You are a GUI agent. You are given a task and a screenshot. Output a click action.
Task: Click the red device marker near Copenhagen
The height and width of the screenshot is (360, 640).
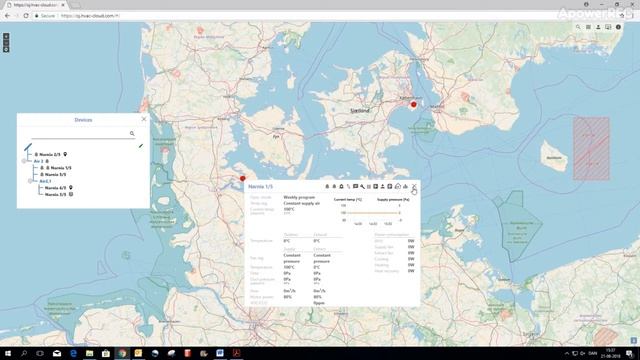413,104
